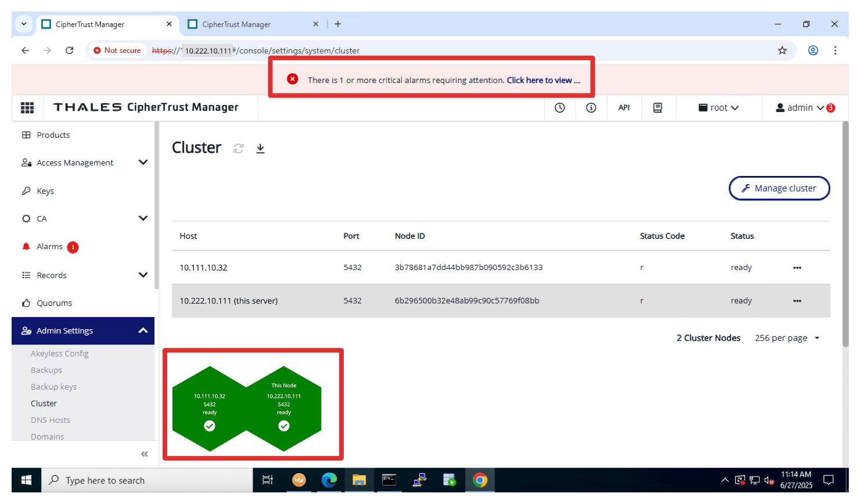Open Products page from sidebar
860x504 pixels.
53,135
